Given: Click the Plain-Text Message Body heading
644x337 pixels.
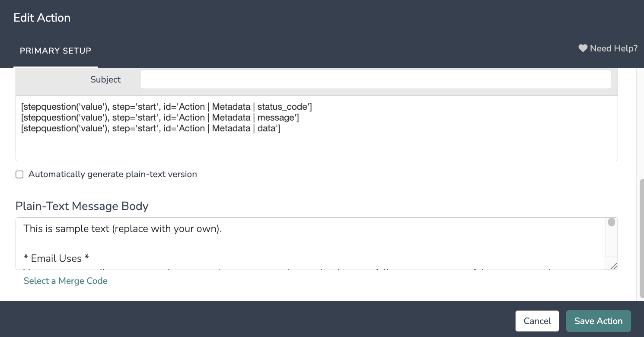Looking at the screenshot, I should pyautogui.click(x=82, y=206).
